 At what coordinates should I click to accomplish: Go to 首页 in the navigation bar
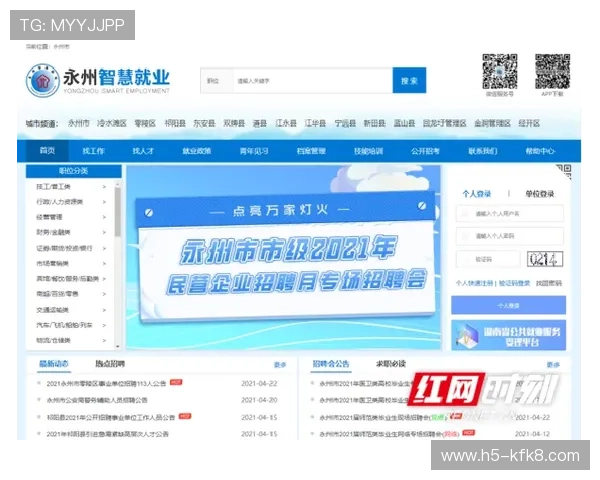(47, 151)
